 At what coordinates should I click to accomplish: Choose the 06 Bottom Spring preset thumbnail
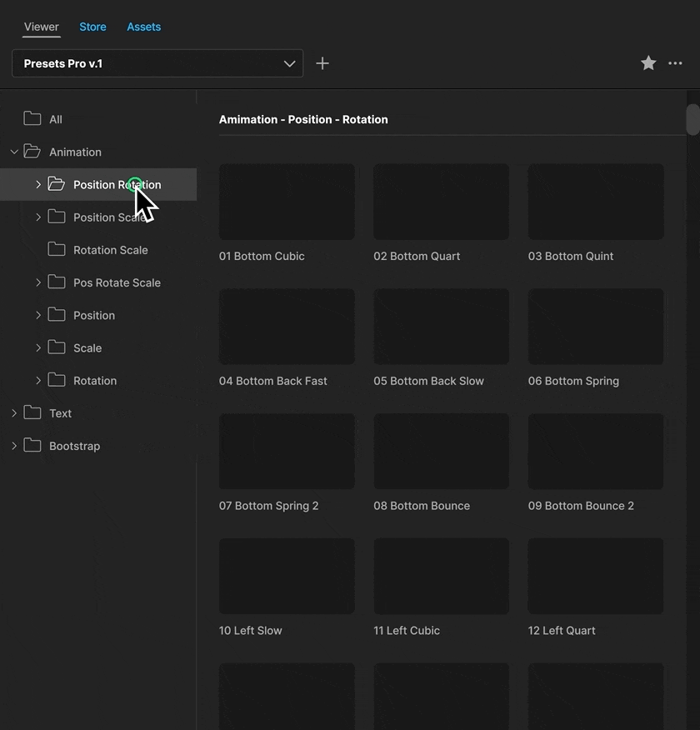click(x=596, y=327)
